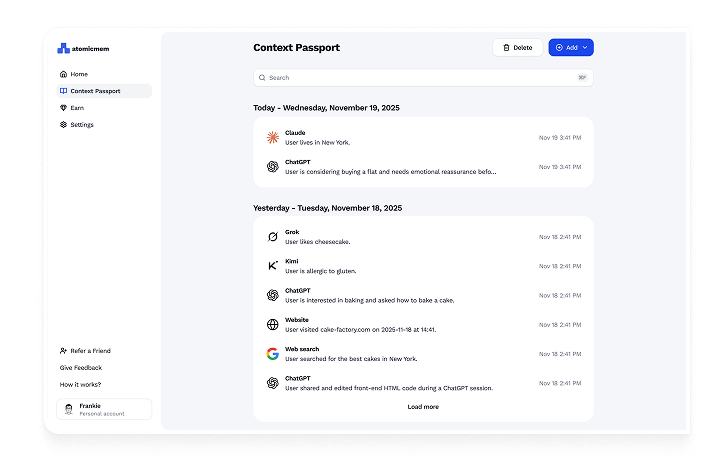Click the search magnifier icon
Screen dimensions: 702x465
(262, 77)
